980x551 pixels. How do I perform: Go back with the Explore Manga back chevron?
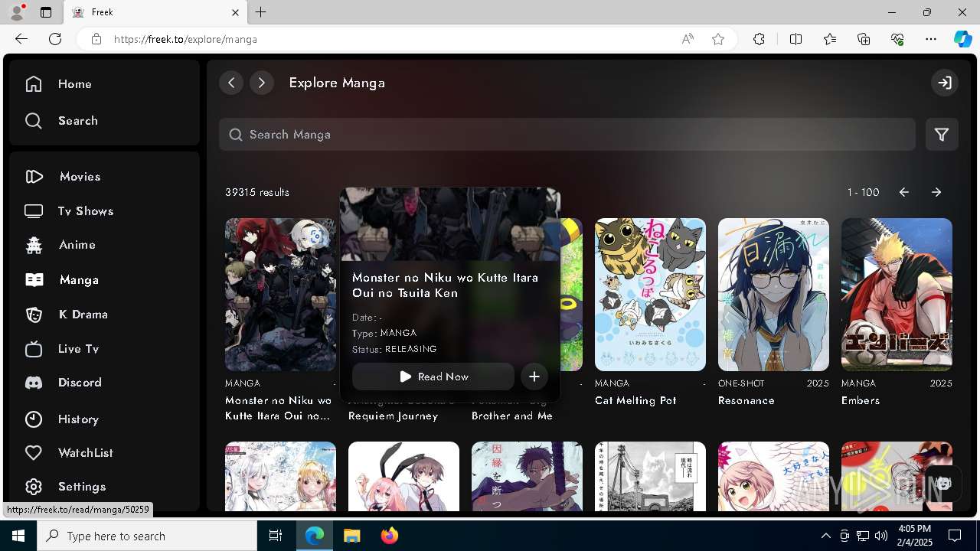coord(231,83)
